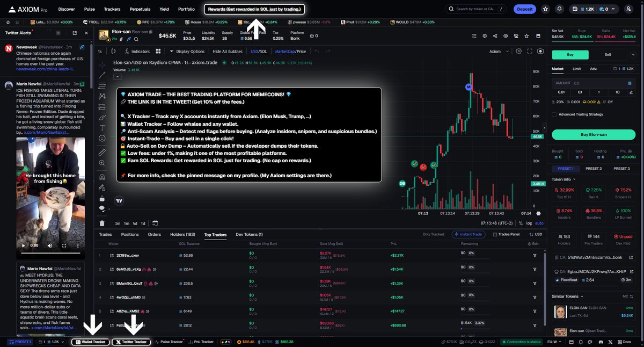Open the emoji sticker tool
Image resolution: width=644 pixels, height=347 pixels.
pyautogui.click(x=102, y=139)
